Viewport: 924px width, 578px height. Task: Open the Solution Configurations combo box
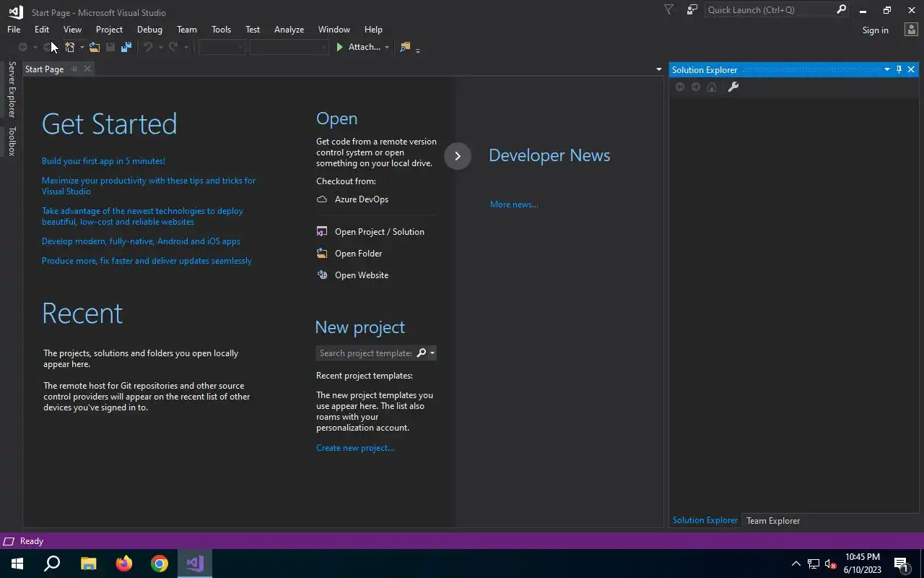[222, 47]
